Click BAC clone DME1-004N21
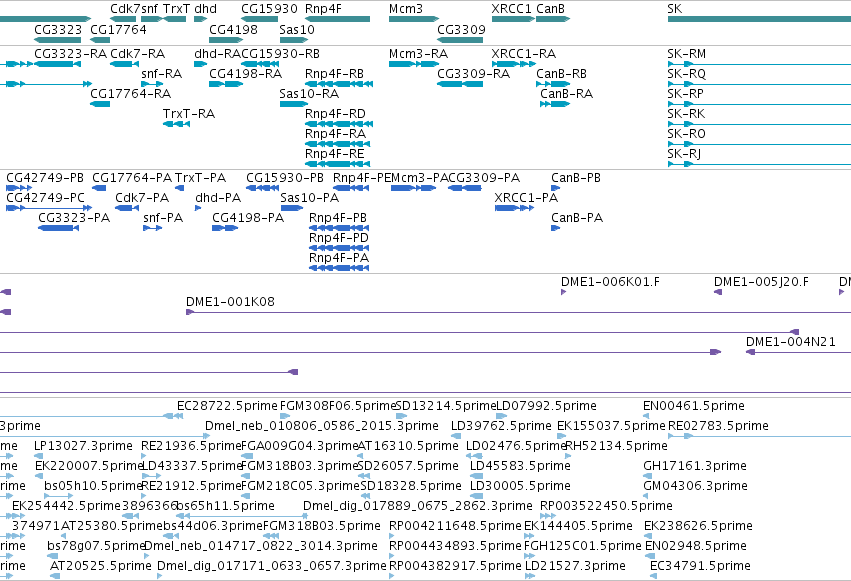This screenshot has width=851, height=581. click(798, 353)
